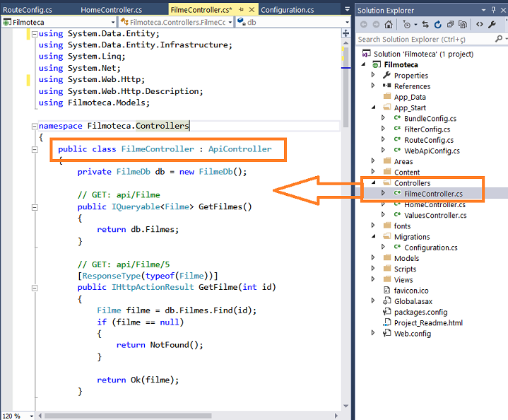Collapse the namespace Filmoteca.Controllers outline
Screen dimensions: 508x420
35,126
